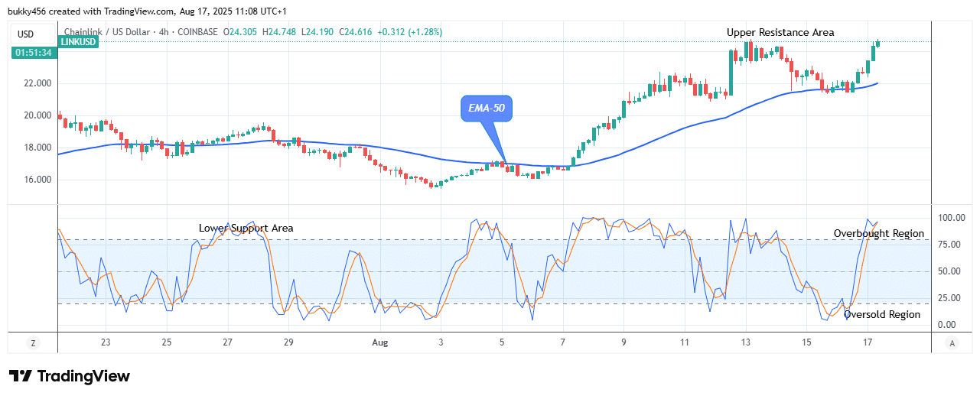Click the 20.000 price axis label
This screenshot has width=980, height=399.
point(36,115)
